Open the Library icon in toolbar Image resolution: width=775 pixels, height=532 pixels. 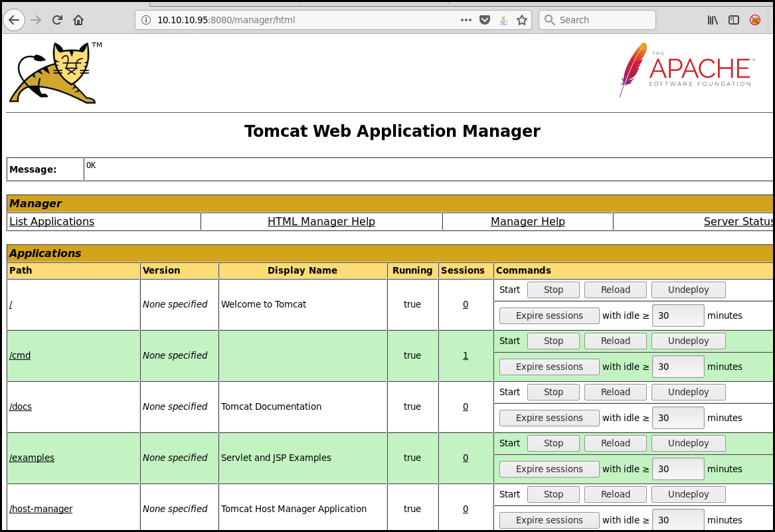coord(712,21)
